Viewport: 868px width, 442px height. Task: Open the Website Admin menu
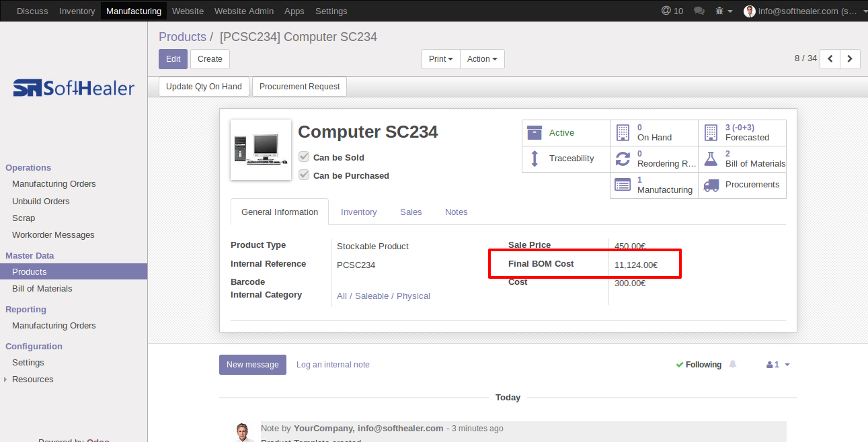click(x=244, y=11)
